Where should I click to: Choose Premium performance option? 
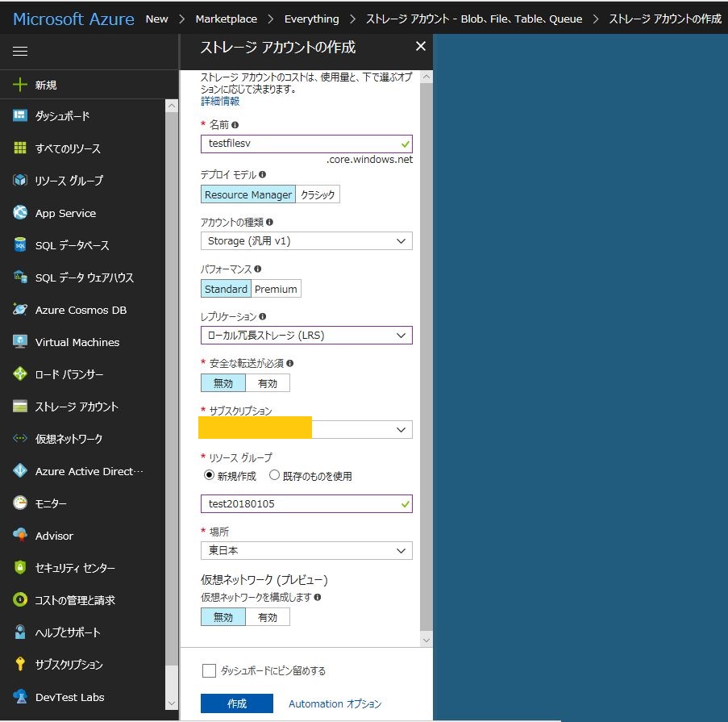(x=276, y=289)
